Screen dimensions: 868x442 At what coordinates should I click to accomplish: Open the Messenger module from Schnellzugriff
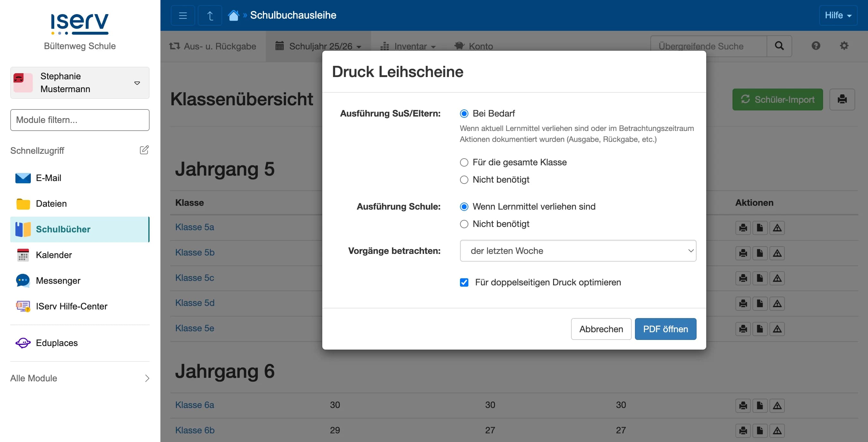(58, 280)
